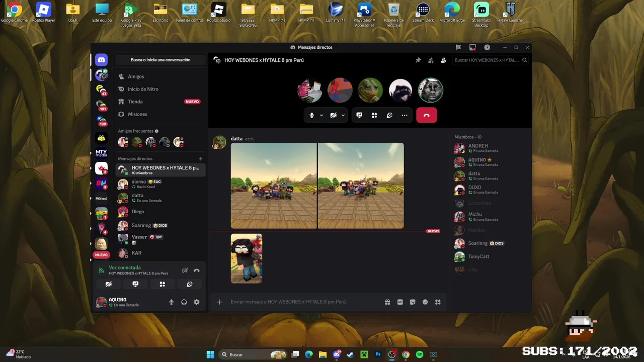Open Discord inbox icon in title bar
Image resolution: width=644 pixels, height=362 pixels.
(x=472, y=47)
